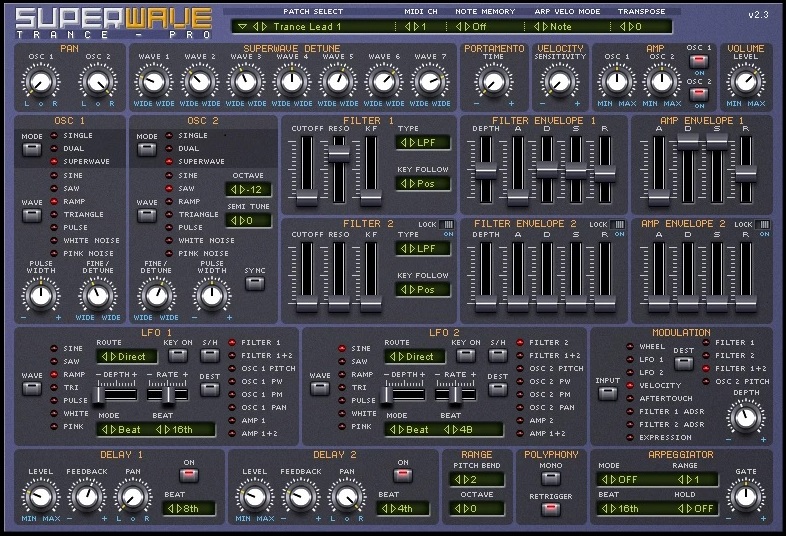Image resolution: width=786 pixels, height=536 pixels.
Task: Click the Modulation Depth knob
Action: (x=746, y=417)
